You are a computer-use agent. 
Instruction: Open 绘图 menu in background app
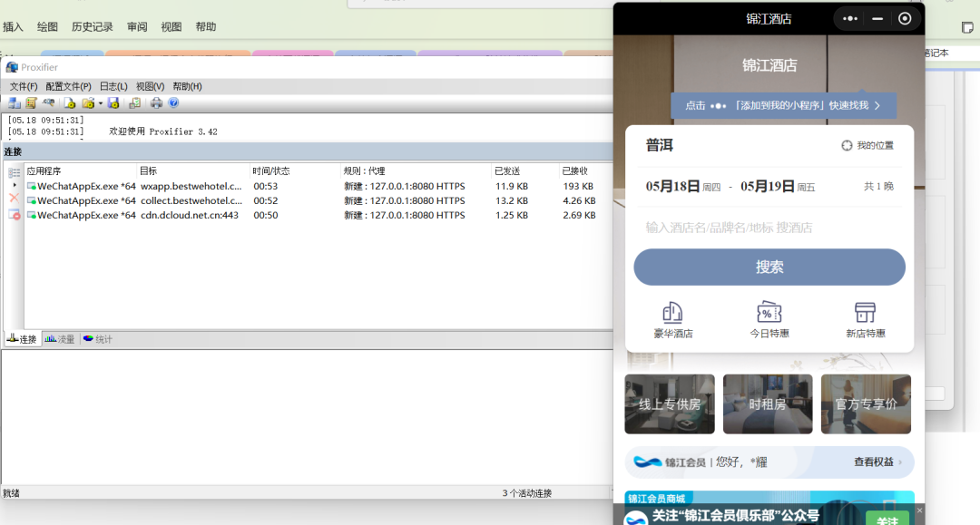pyautogui.click(x=47, y=27)
